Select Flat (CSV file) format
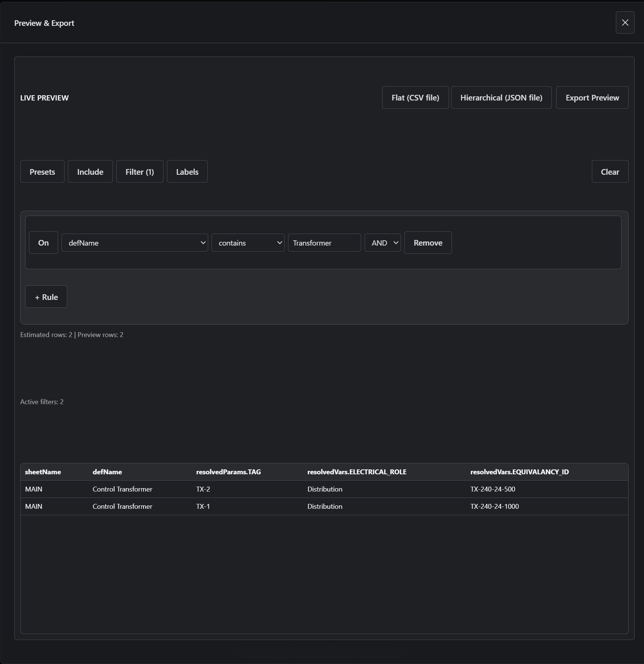This screenshot has width=644, height=664. (x=415, y=97)
